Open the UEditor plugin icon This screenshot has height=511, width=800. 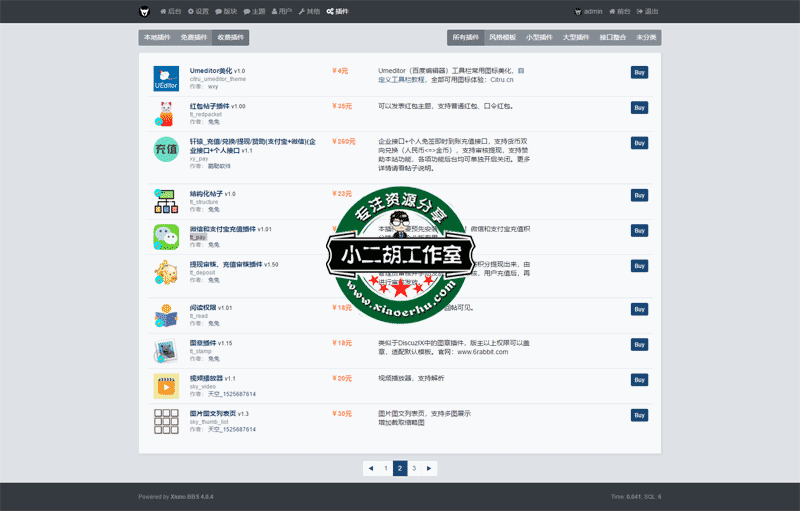(166, 79)
